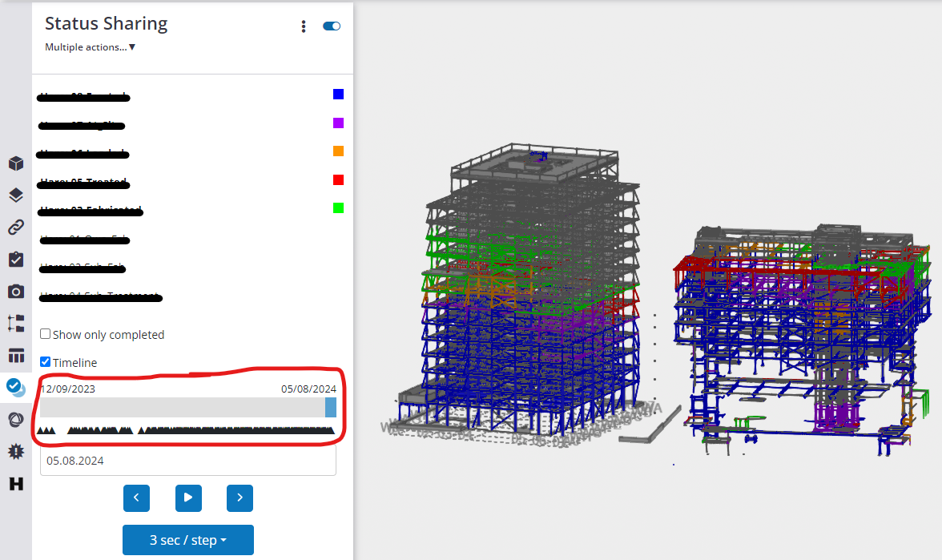Open the bold H sidebar icon

pyautogui.click(x=16, y=484)
